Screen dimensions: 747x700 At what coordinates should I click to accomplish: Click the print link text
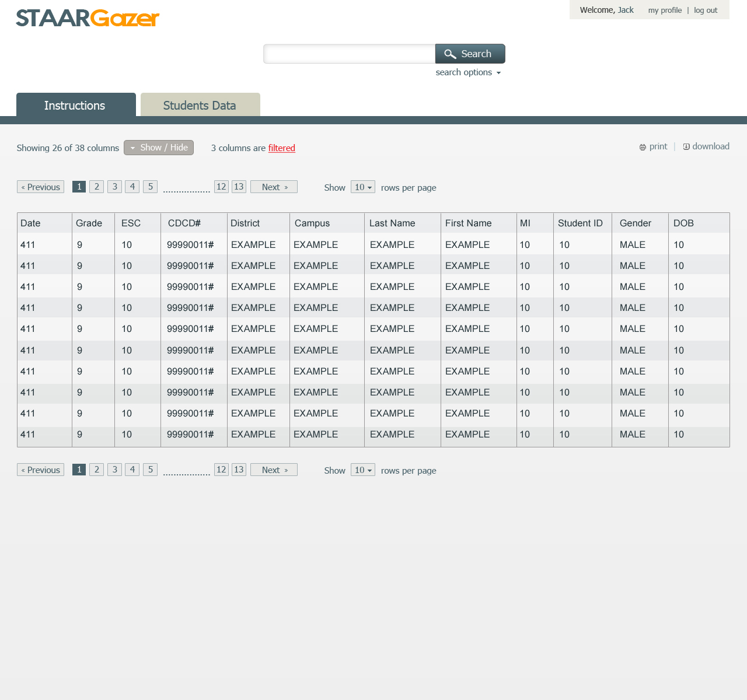coord(658,146)
